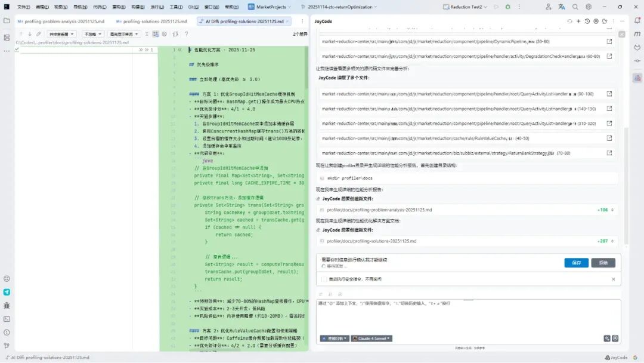Open the agent mode dropdown beside Claude-4-Sonnet
644x363 pixels.
[x=335, y=339]
